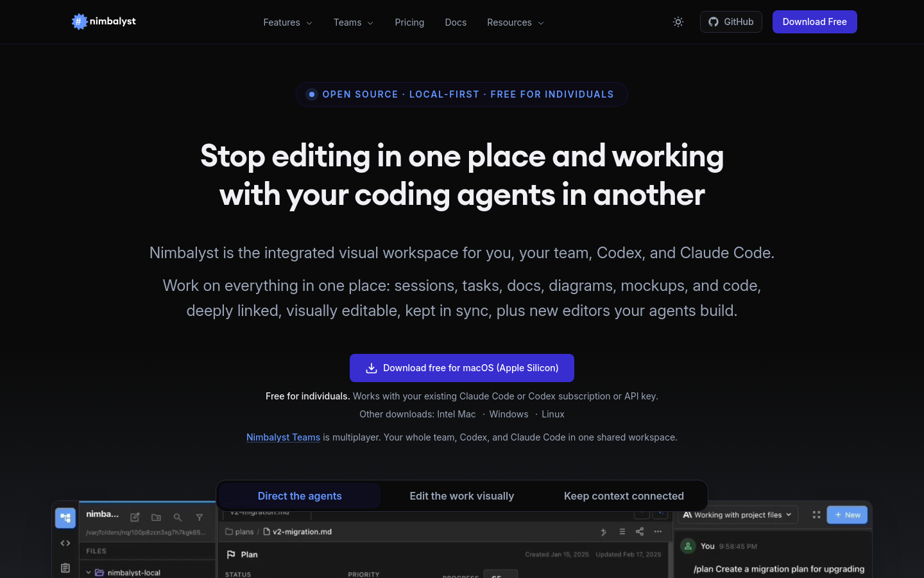The width and height of the screenshot is (924, 578).
Task: Click the code brackets icon in app sidebar
Action: click(x=65, y=543)
